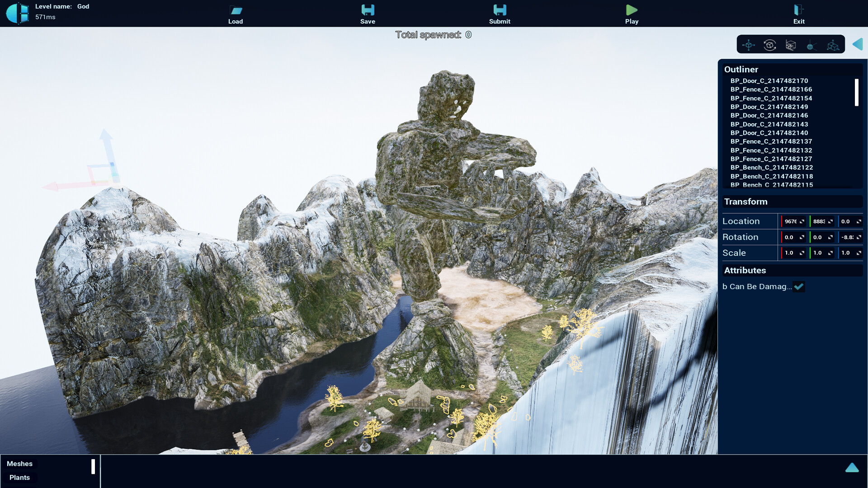Click Exit to leave the editor
Image resolution: width=868 pixels, height=488 pixels.
[798, 14]
